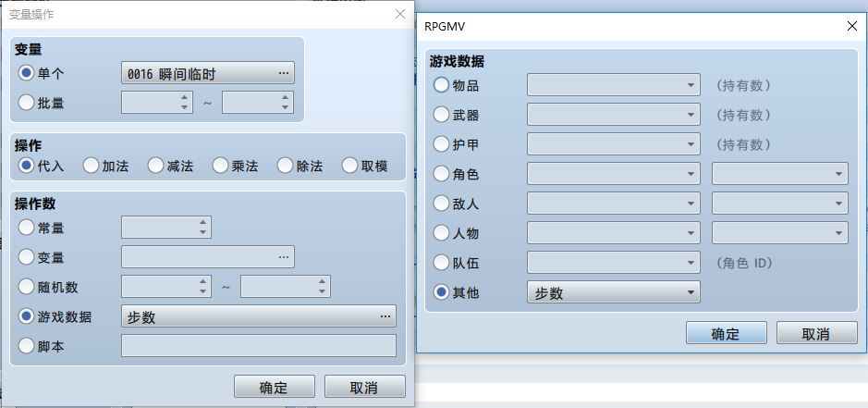Expand the 物品 dropdown list
This screenshot has width=868, height=408.
click(x=614, y=85)
